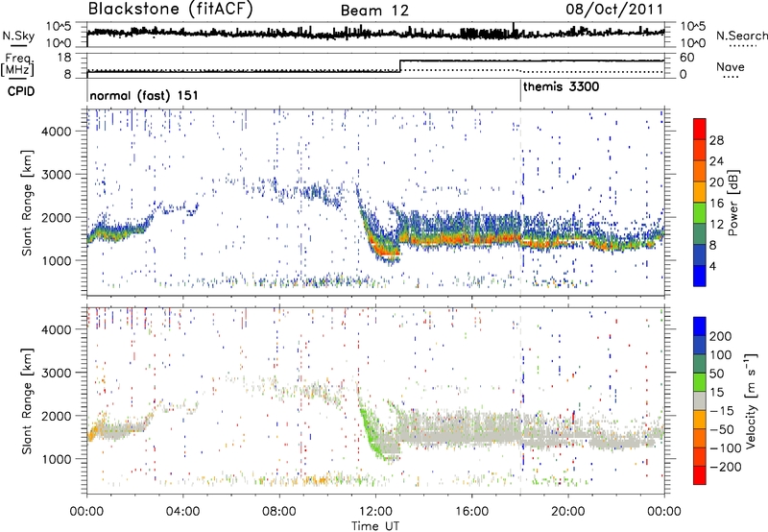Screen dimensions: 768x532
Task: Click the frequency step-up near 13:00
Action: (x=400, y=65)
